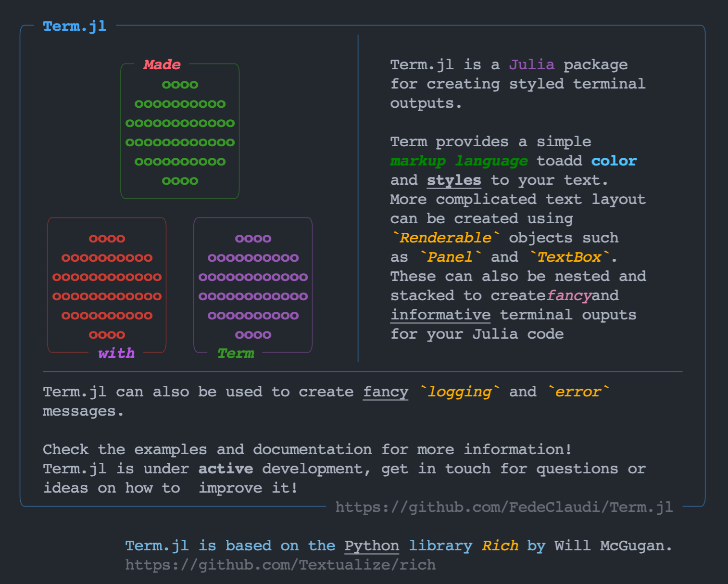
Task: Click the Term.jl panel title
Action: [x=75, y=26]
